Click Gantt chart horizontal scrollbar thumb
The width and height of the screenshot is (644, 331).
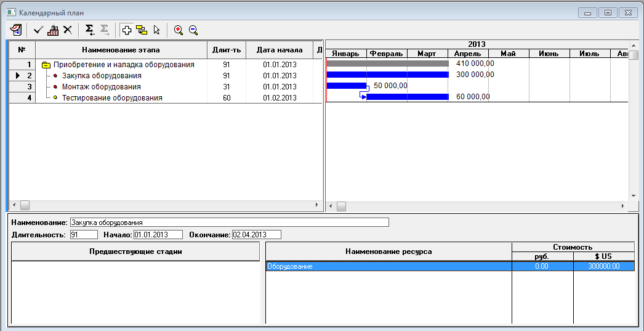coord(341,206)
